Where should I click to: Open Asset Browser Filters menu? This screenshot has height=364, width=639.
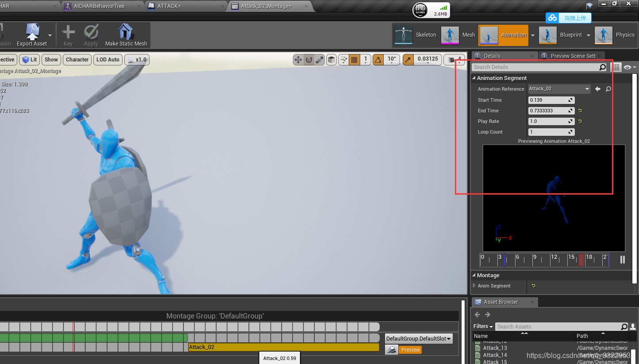pos(483,326)
